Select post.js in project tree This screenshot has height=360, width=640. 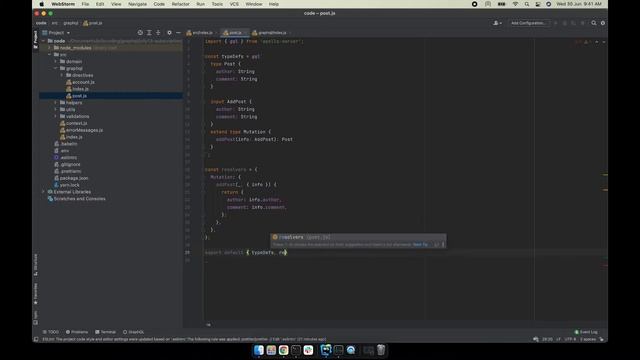coord(79,96)
